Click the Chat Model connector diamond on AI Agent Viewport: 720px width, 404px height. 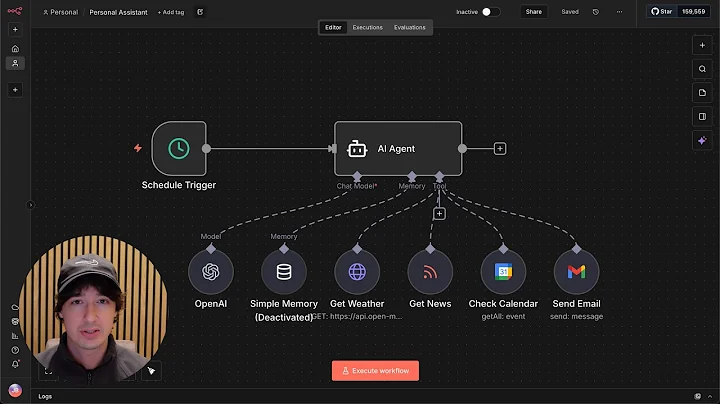[x=357, y=176]
